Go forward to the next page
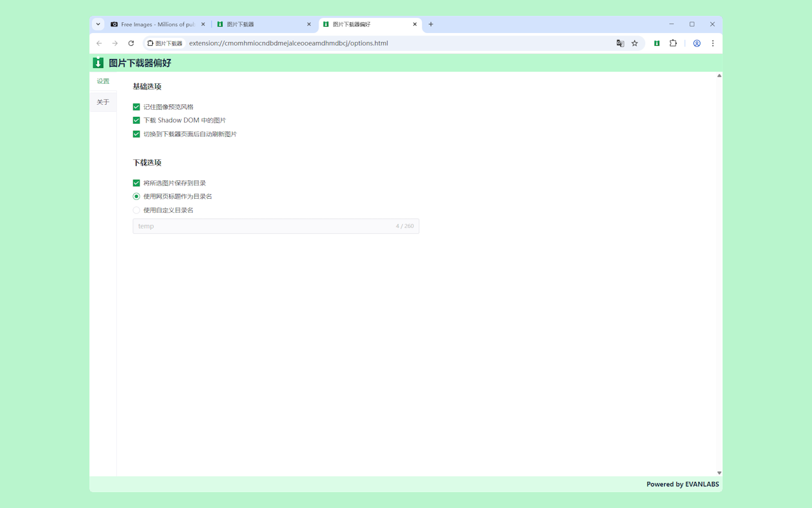This screenshot has height=508, width=812. pyautogui.click(x=115, y=43)
